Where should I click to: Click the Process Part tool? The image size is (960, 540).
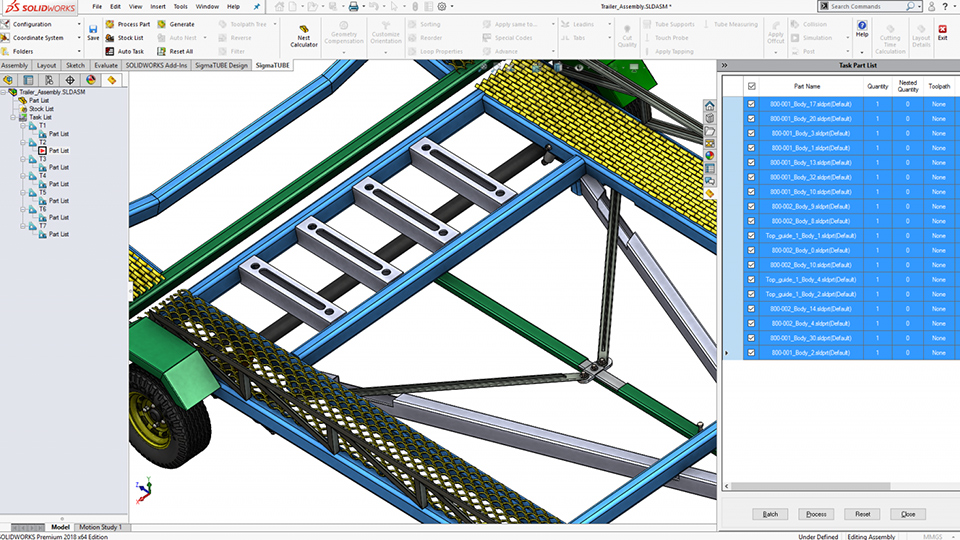[127, 24]
